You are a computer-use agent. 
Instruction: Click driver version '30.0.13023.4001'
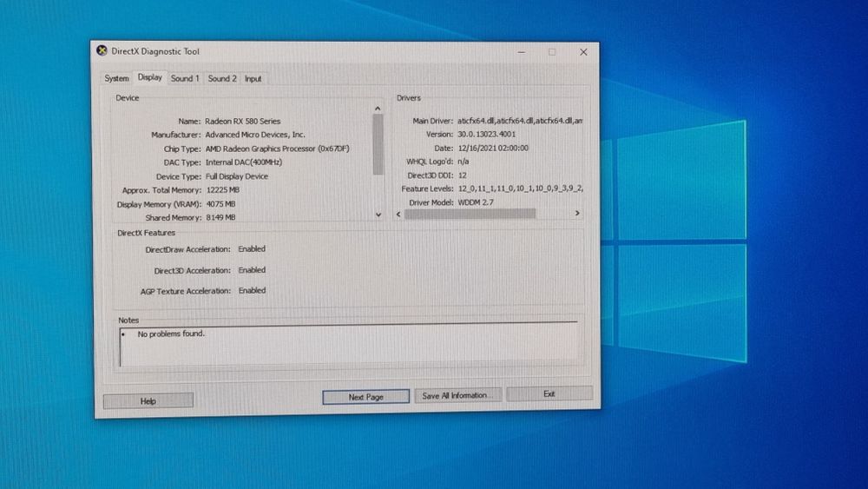[x=487, y=134]
